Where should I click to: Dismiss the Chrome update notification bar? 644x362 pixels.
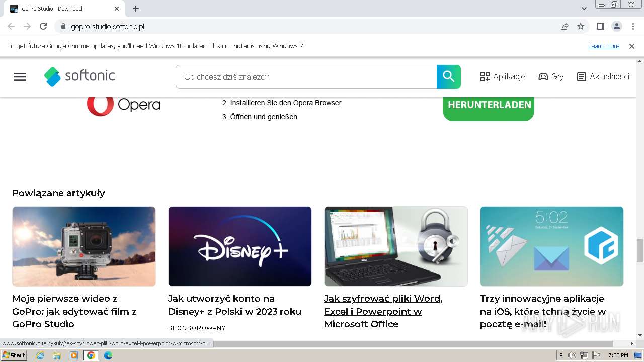(632, 46)
